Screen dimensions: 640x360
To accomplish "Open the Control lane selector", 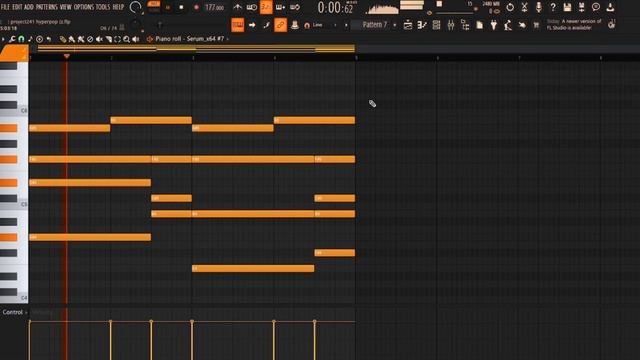I will tap(14, 312).
